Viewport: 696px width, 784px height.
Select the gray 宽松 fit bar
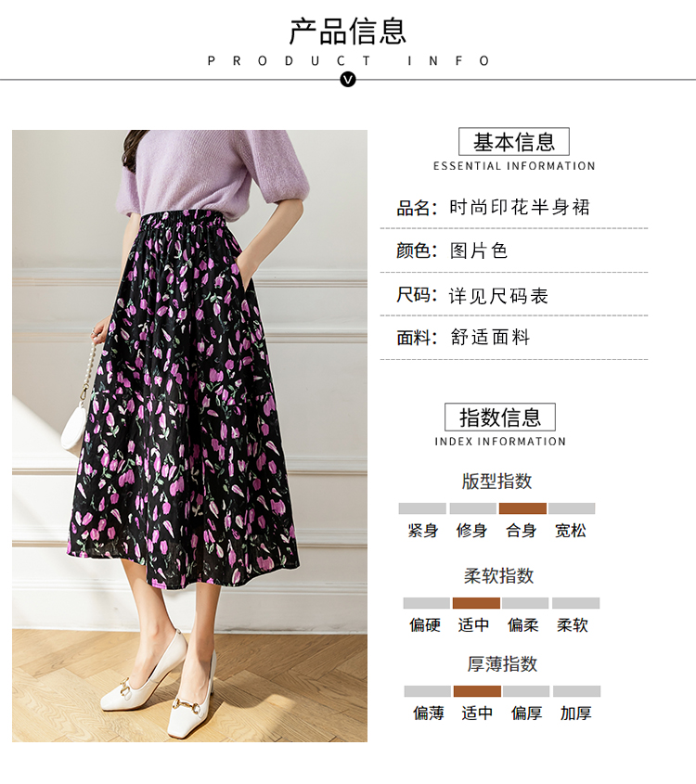572,508
